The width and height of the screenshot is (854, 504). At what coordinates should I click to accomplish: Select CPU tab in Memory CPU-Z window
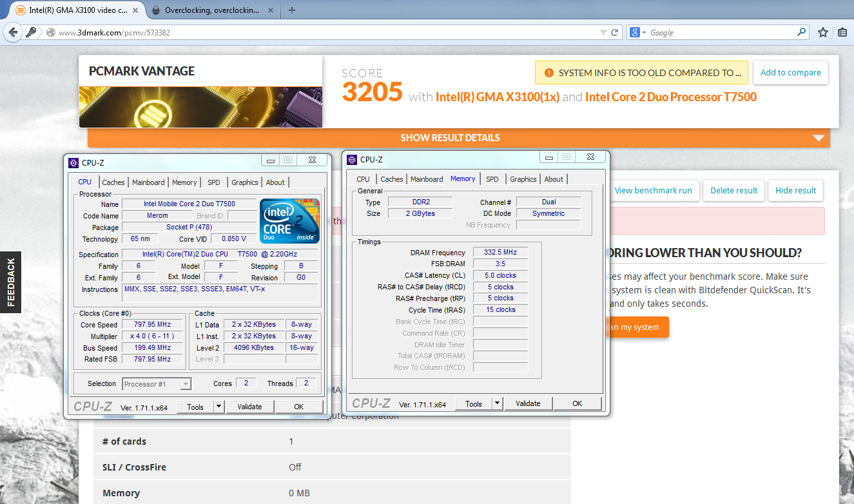pos(364,179)
